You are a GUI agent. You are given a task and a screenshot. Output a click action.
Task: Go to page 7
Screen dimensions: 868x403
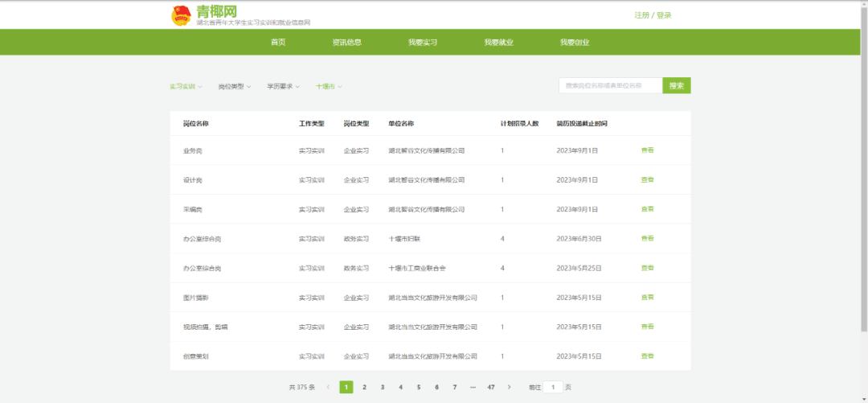(454, 387)
